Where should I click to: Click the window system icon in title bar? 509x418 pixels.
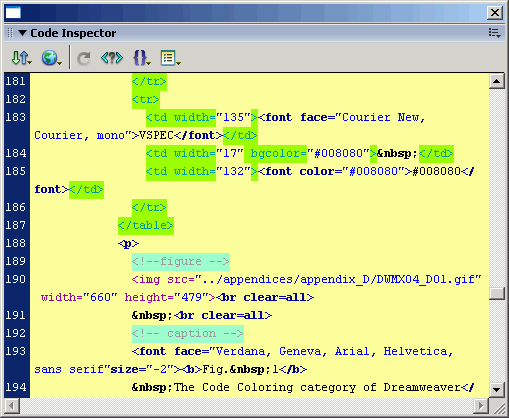point(13,13)
